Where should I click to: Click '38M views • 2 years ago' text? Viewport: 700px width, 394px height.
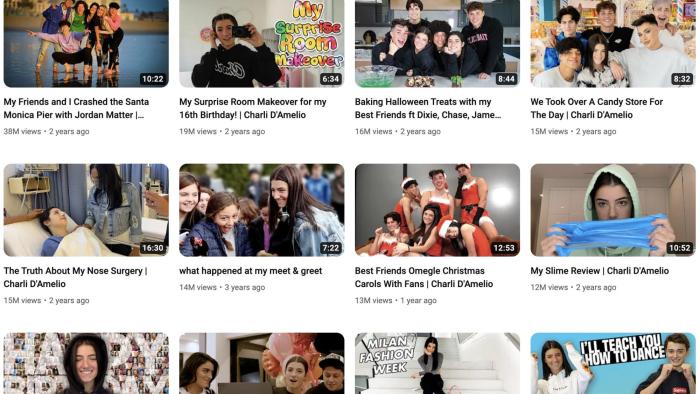46,132
